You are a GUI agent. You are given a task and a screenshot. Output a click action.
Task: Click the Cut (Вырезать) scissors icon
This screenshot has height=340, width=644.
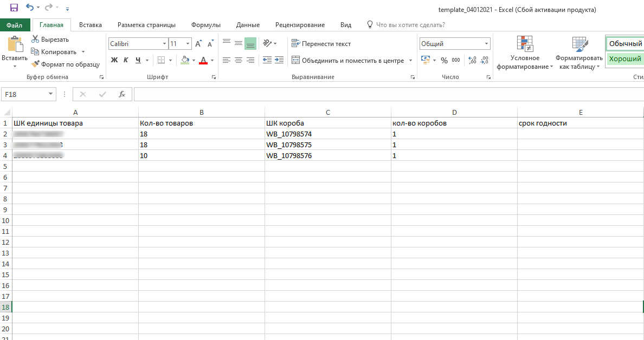point(36,39)
